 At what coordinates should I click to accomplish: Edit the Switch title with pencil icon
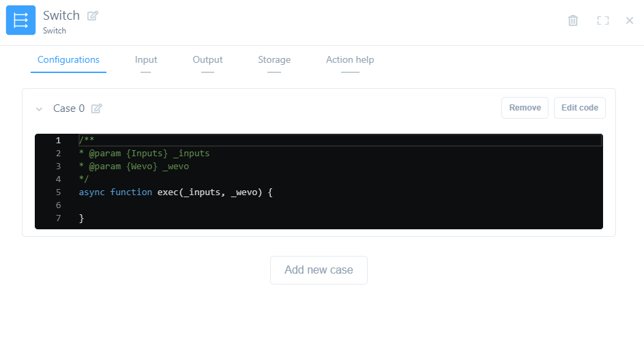[x=93, y=16]
